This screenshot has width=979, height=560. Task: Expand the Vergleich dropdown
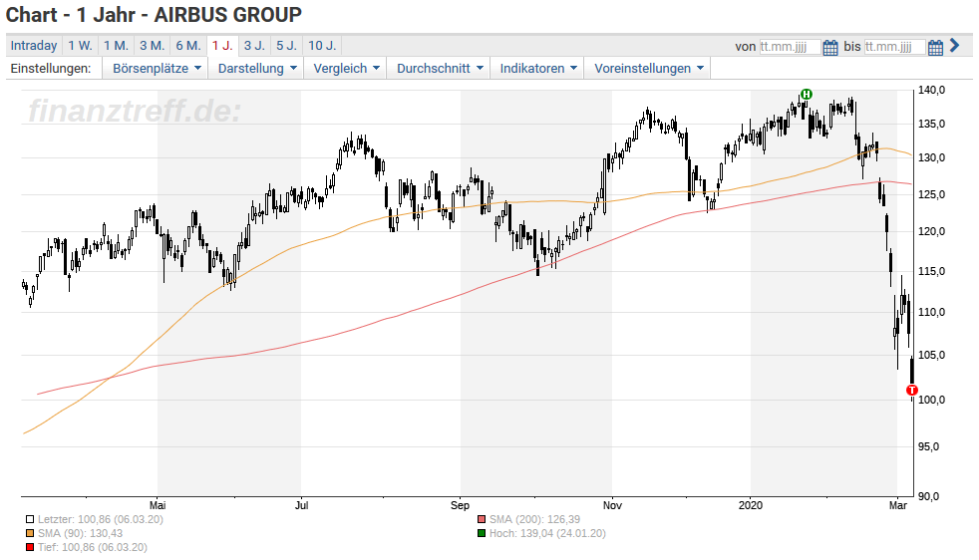tap(346, 68)
